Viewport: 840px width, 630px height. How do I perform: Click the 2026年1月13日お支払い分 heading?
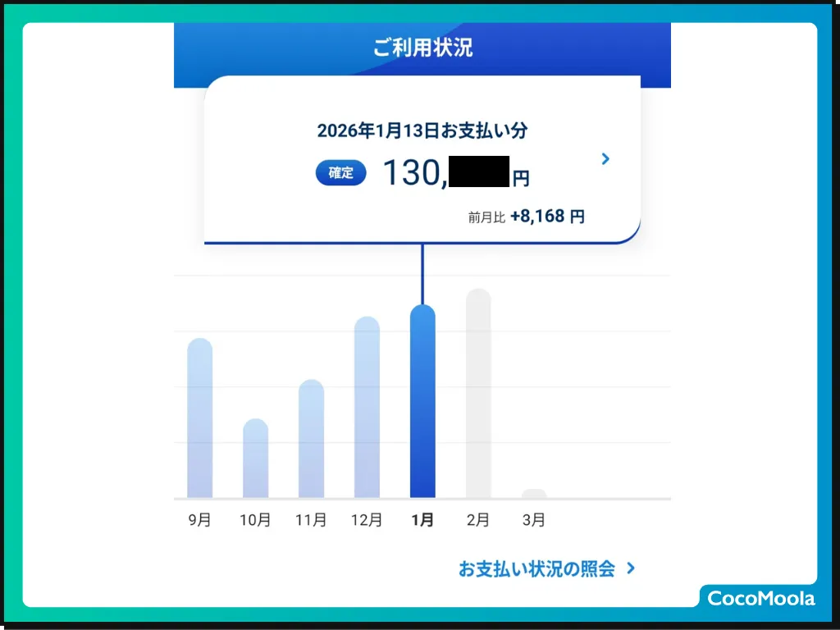pos(422,130)
